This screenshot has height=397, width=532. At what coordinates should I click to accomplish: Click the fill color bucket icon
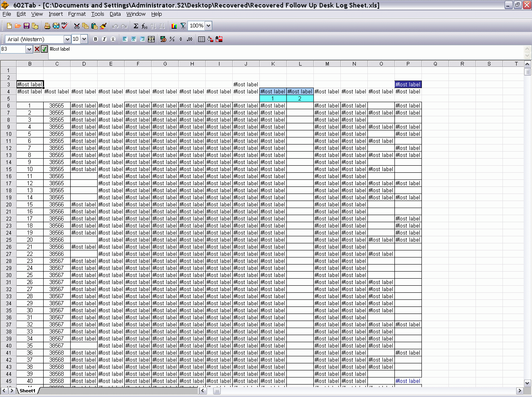(x=210, y=39)
